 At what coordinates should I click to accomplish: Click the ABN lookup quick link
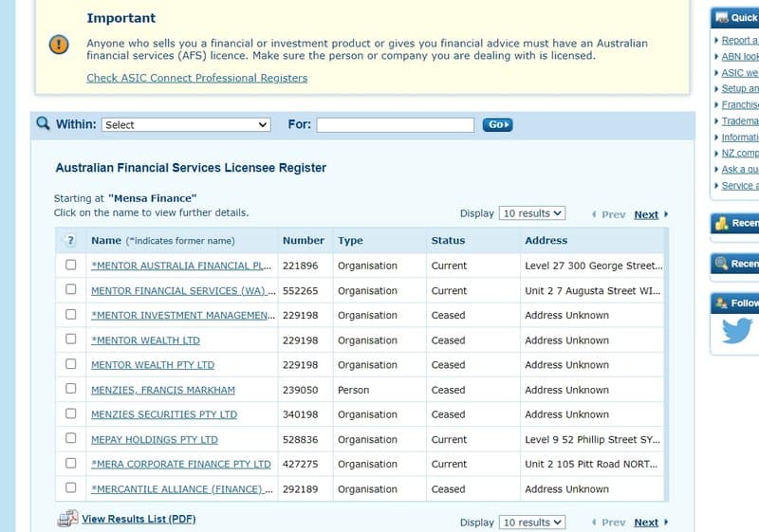[x=740, y=57]
